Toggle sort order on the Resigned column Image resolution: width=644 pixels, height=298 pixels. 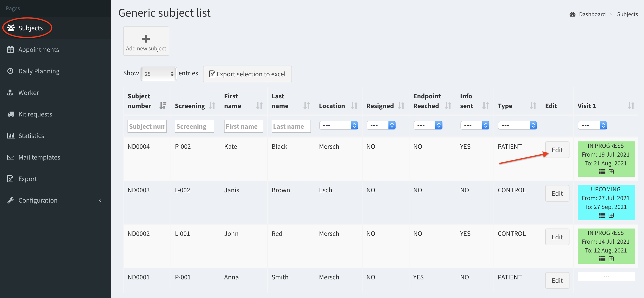[401, 106]
